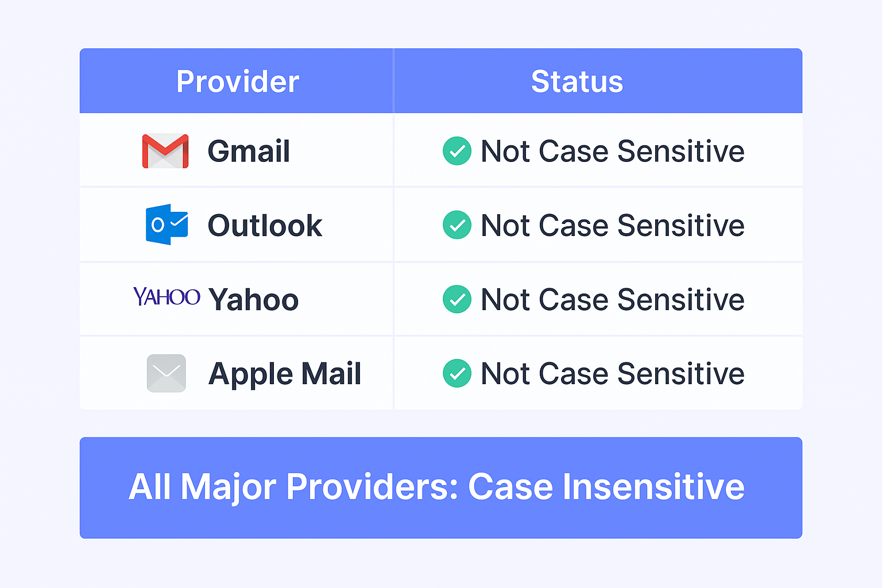Click the Gmail provider name text
Viewport: 882px width, 588px height.
tap(249, 151)
